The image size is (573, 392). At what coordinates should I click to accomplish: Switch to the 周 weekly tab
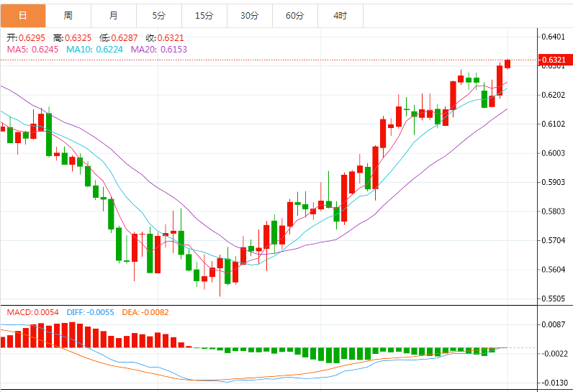pyautogui.click(x=68, y=16)
